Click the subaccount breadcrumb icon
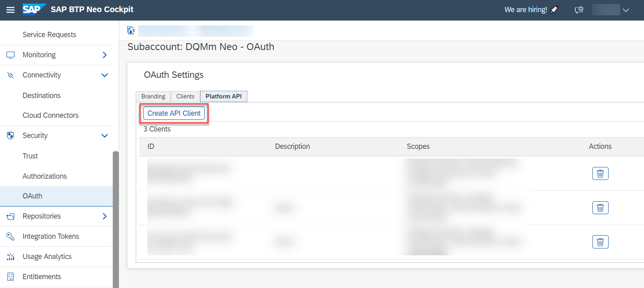The image size is (644, 288). [131, 30]
